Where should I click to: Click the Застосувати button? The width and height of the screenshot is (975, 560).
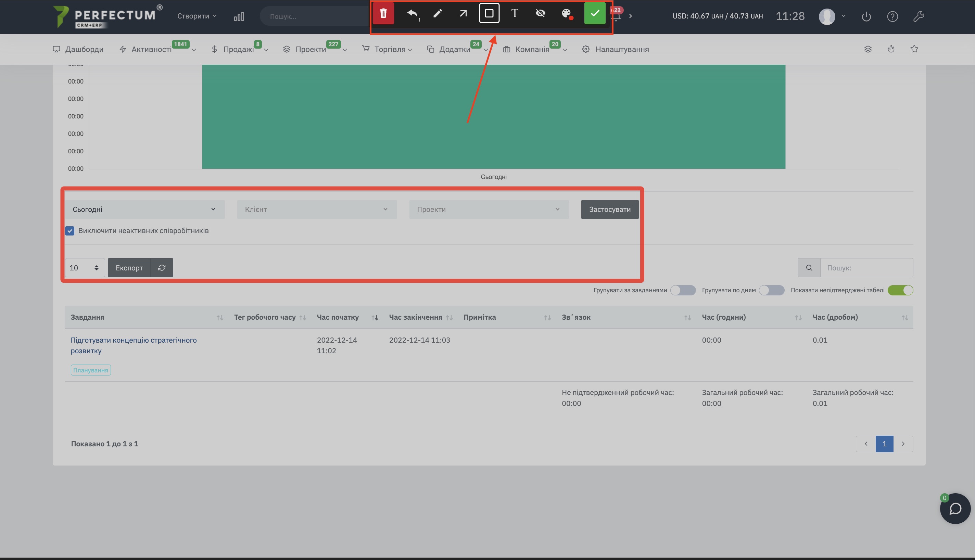(x=610, y=209)
